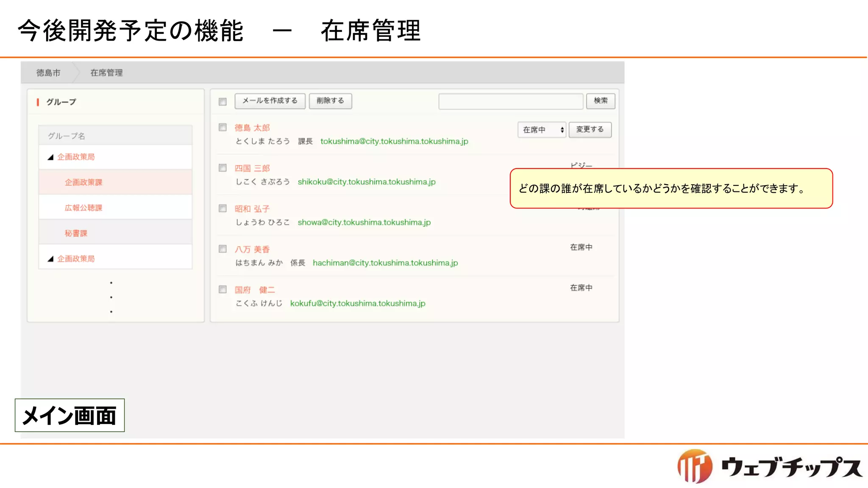The image size is (868, 488).
Task: Click the グループ panel heading
Action: pyautogui.click(x=61, y=102)
